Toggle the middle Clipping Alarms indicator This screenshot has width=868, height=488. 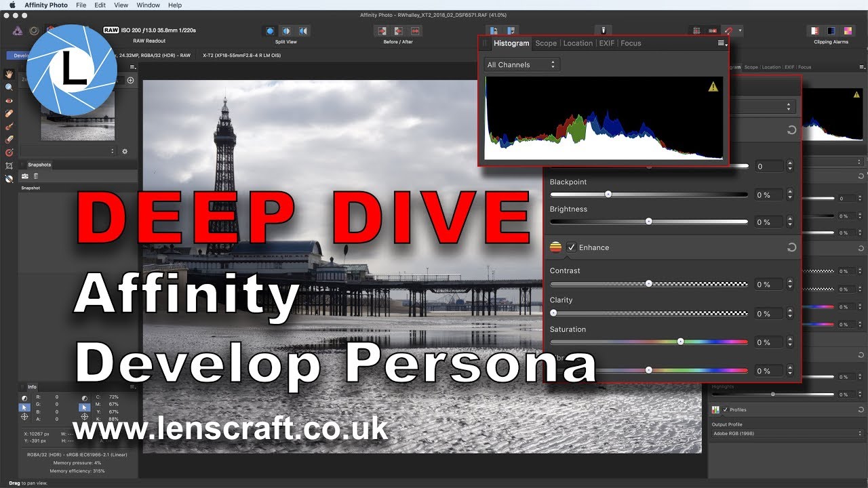click(831, 30)
